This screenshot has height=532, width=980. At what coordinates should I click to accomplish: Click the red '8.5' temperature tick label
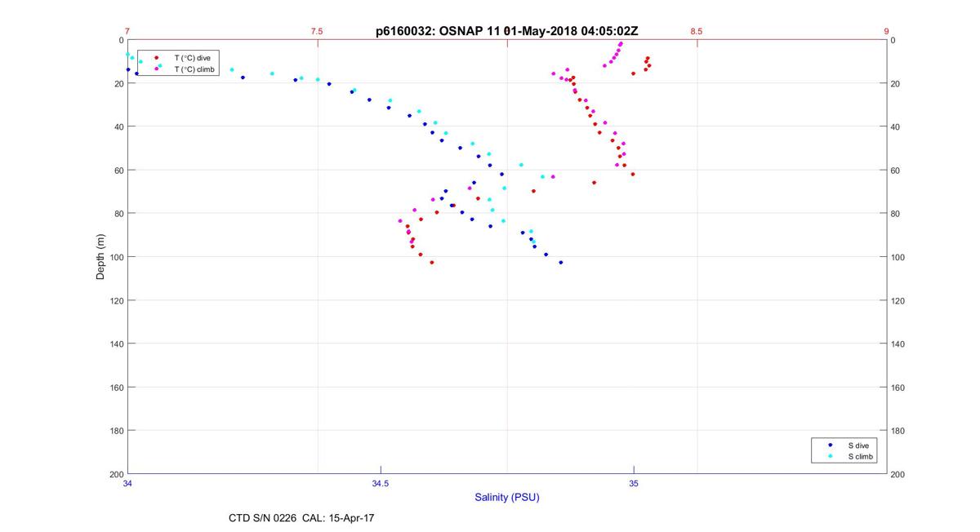coord(696,32)
